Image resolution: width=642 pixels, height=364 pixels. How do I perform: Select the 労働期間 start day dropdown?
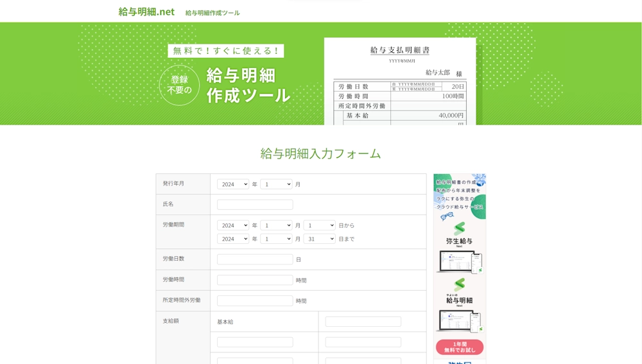pyautogui.click(x=319, y=225)
